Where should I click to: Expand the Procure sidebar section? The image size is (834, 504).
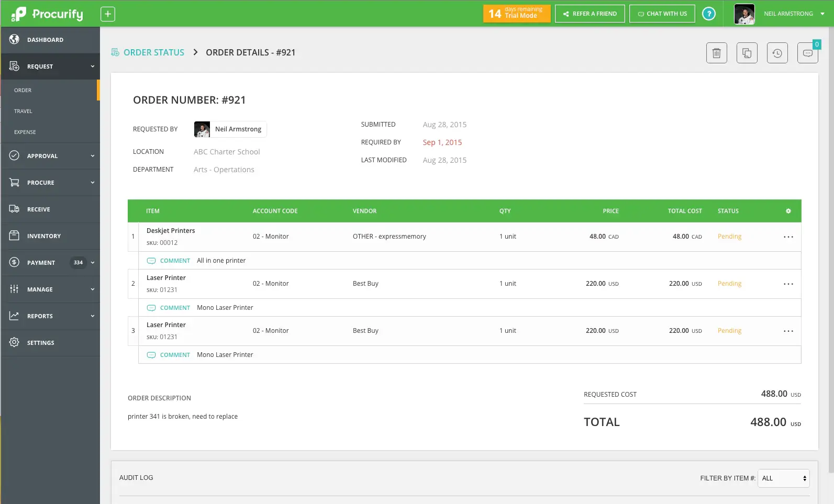pos(50,183)
